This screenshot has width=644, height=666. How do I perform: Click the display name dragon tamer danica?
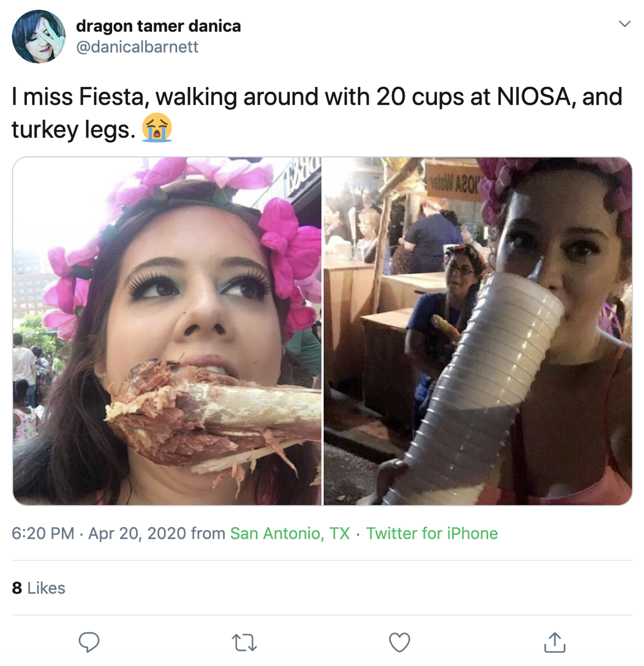click(x=158, y=26)
